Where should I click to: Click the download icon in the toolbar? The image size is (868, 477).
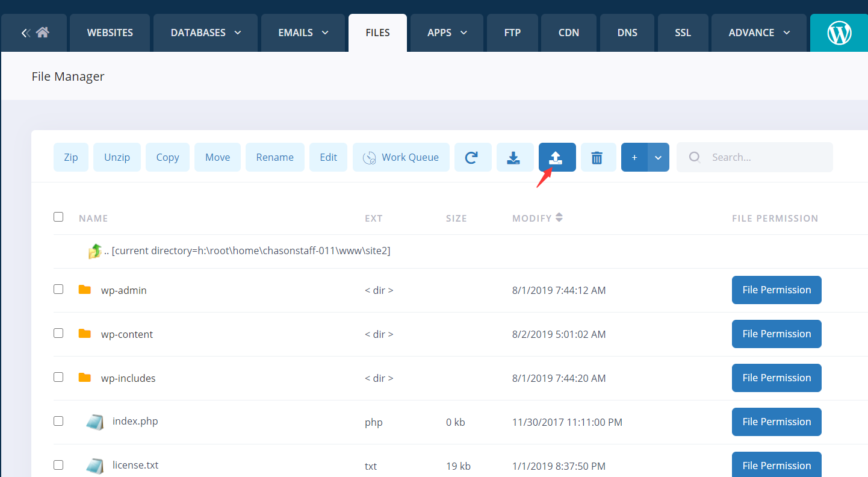click(515, 157)
